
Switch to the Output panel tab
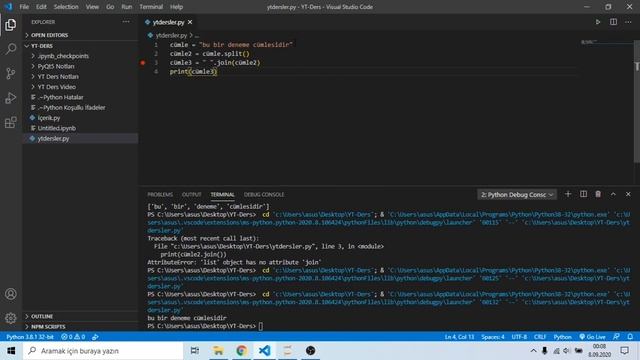coord(191,195)
